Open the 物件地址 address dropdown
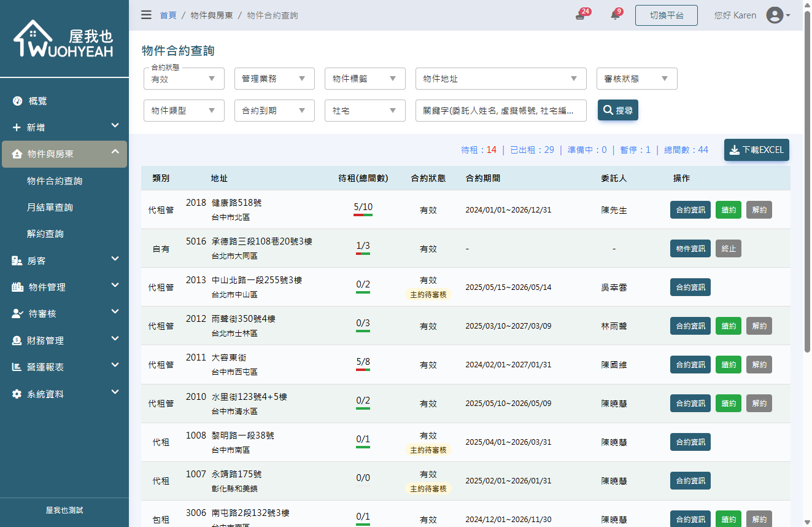Image resolution: width=812 pixels, height=527 pixels. [501, 79]
